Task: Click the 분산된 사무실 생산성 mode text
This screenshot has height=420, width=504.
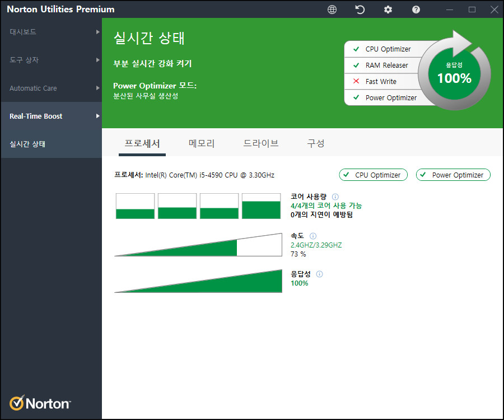Action: [x=146, y=96]
